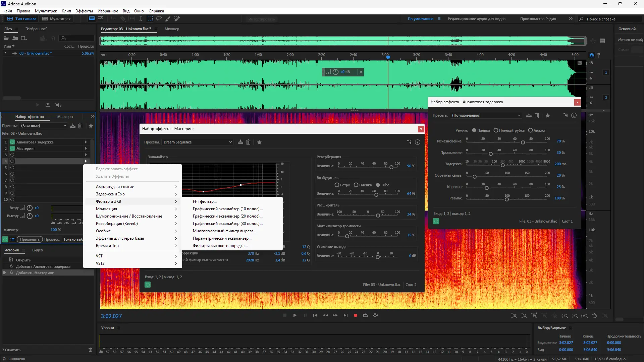644x362 pixels.
Task: Expand the 03 - Unknown.flac file item
Action: click(x=5, y=53)
